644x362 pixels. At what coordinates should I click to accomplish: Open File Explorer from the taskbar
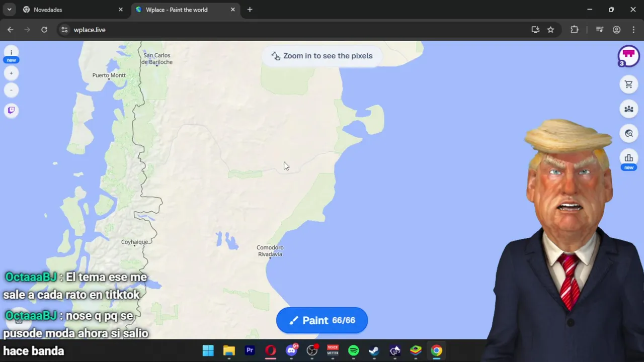coord(229,350)
